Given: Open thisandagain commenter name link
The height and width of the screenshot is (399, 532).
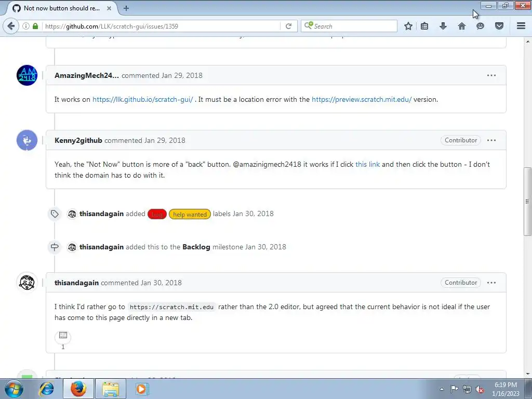Looking at the screenshot, I should [76, 283].
